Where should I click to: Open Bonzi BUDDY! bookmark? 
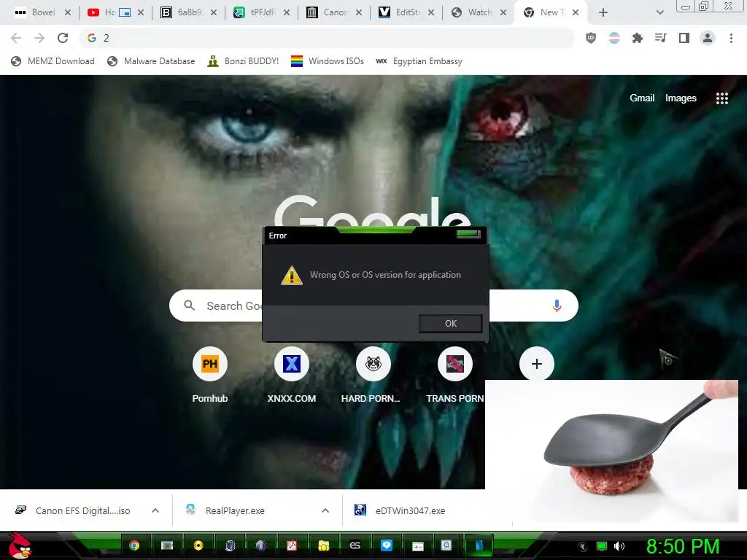coord(243,61)
